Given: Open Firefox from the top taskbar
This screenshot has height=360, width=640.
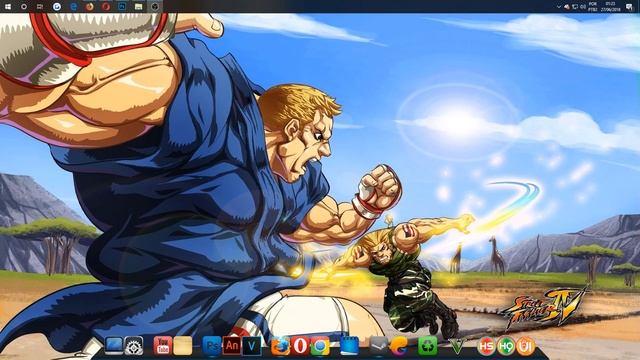Looking at the screenshot, I should pos(90,7).
